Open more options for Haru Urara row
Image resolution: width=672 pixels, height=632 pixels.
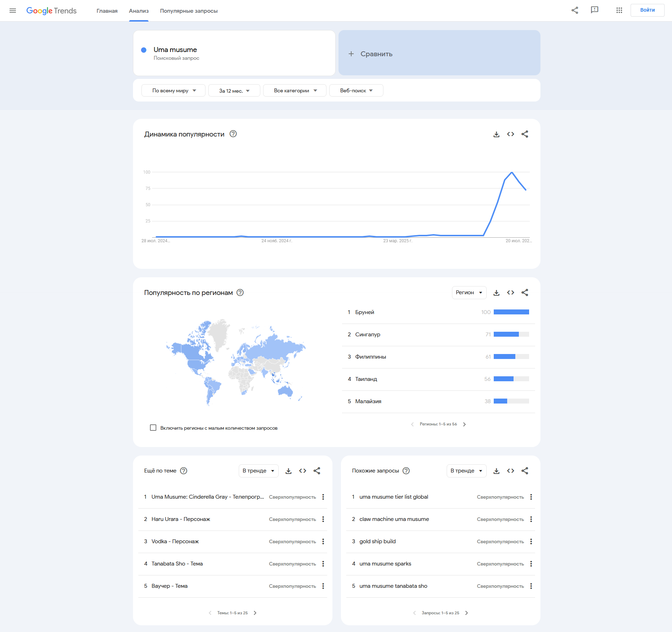point(323,519)
